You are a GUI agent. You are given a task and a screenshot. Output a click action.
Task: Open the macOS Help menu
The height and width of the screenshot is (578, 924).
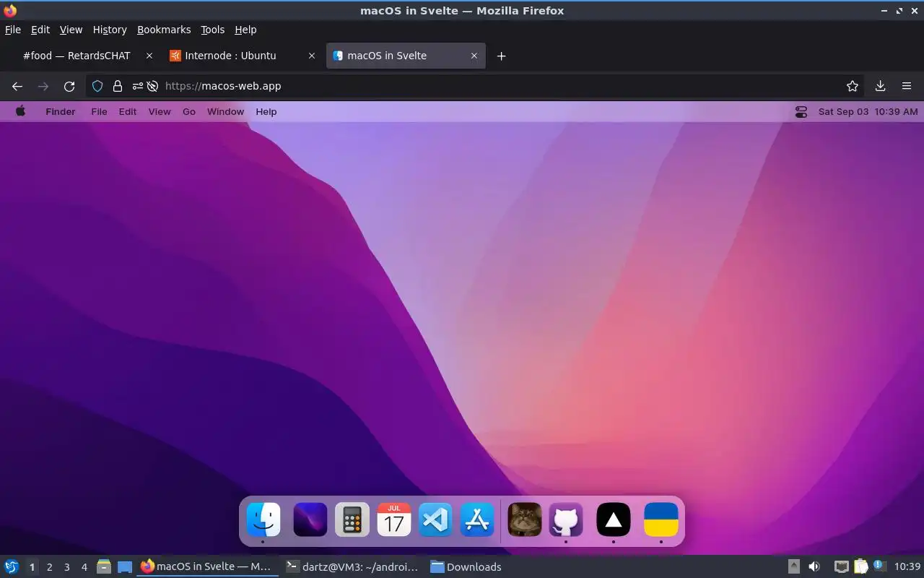coord(266,112)
